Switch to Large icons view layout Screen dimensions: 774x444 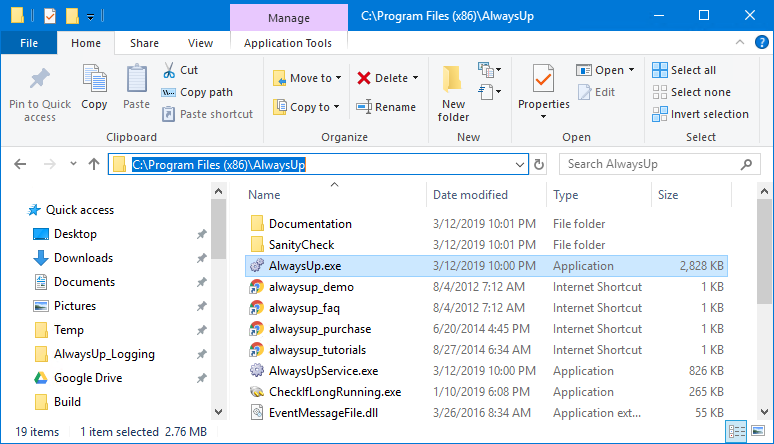click(758, 431)
